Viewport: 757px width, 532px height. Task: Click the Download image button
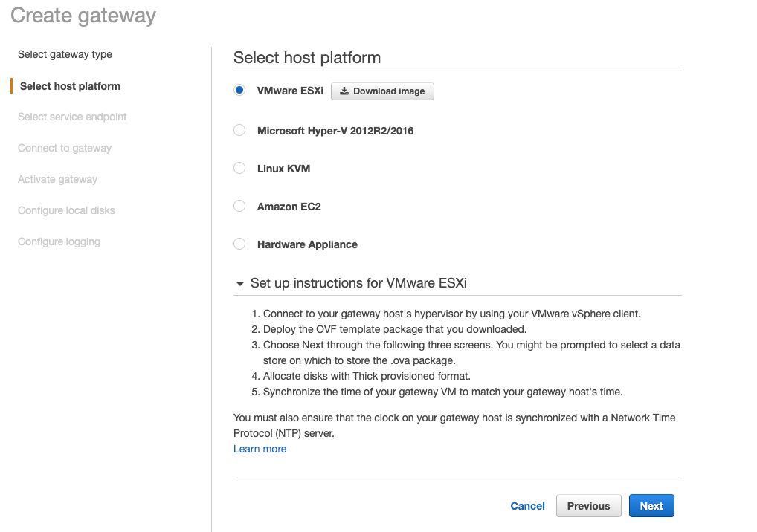[x=381, y=91]
